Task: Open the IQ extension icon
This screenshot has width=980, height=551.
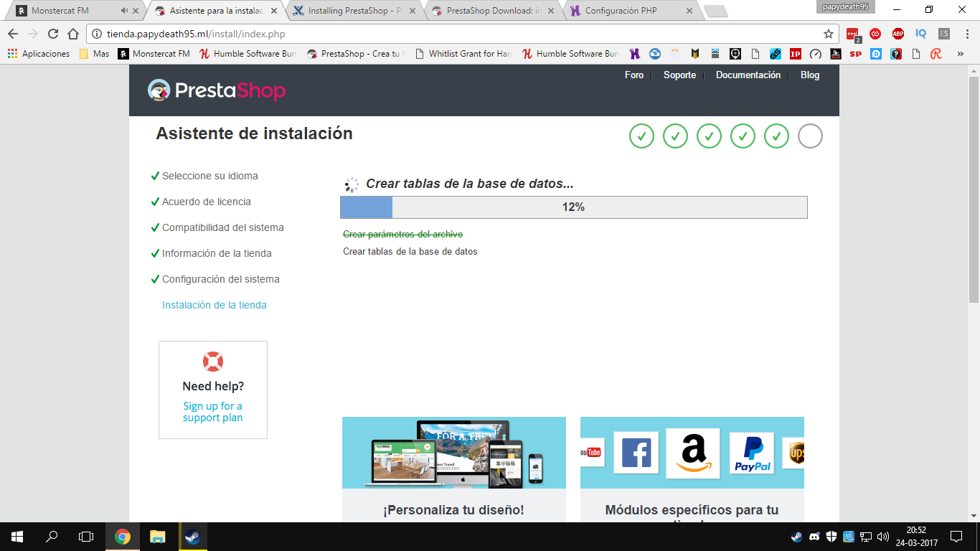Action: point(921,34)
